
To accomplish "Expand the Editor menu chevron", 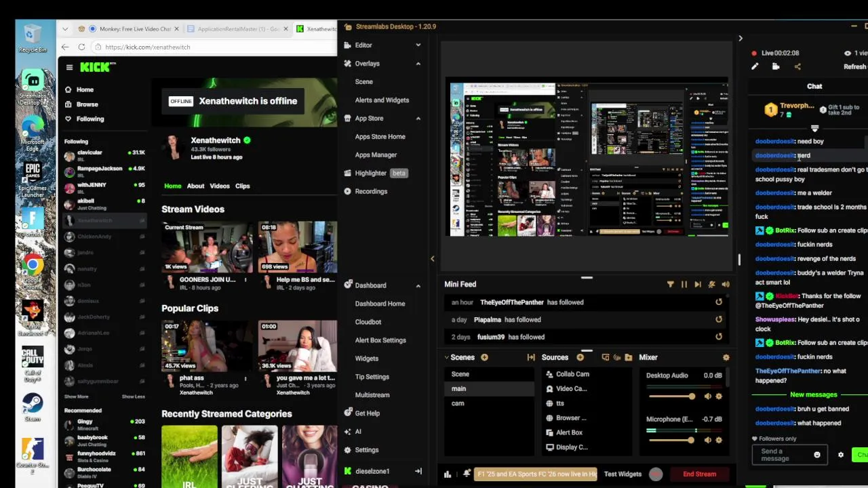I will (x=418, y=45).
